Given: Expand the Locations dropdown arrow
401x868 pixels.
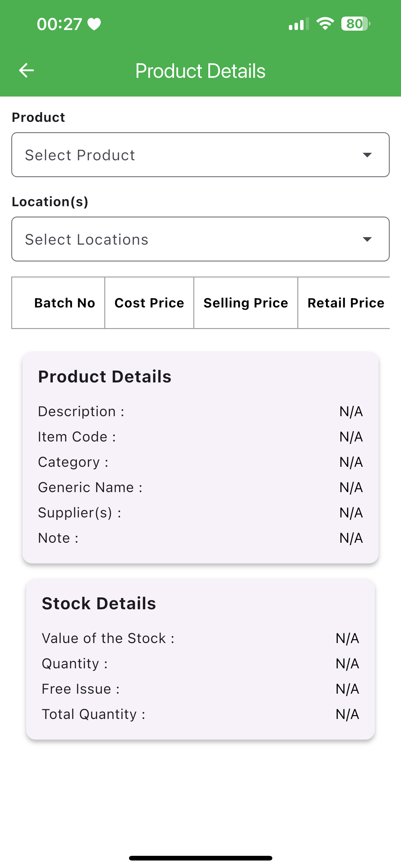Looking at the screenshot, I should point(367,239).
